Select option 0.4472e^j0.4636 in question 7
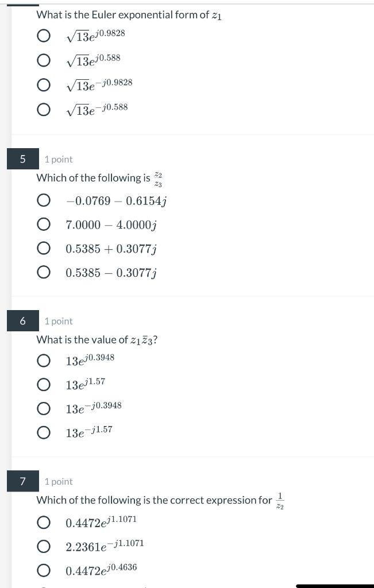This screenshot has width=374, height=588. click(44, 570)
